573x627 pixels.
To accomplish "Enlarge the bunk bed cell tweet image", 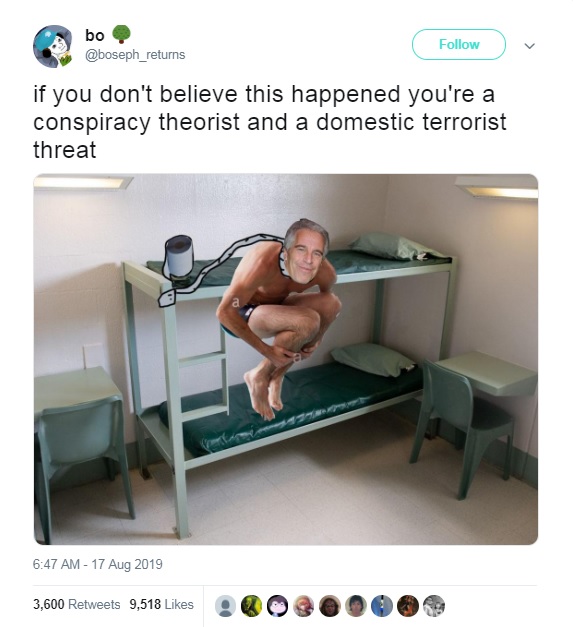I will [286, 359].
